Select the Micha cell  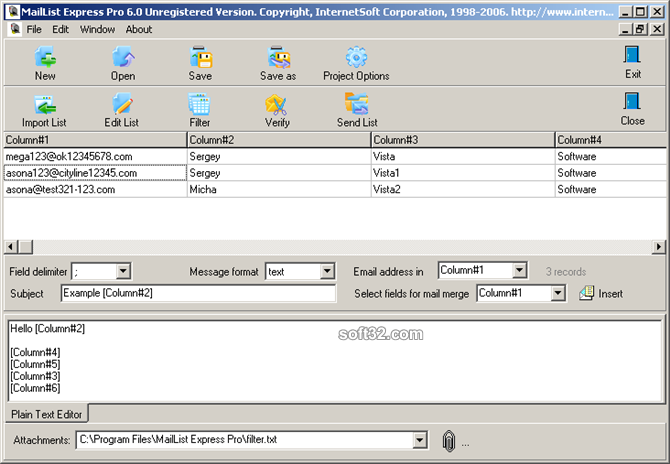(x=279, y=189)
